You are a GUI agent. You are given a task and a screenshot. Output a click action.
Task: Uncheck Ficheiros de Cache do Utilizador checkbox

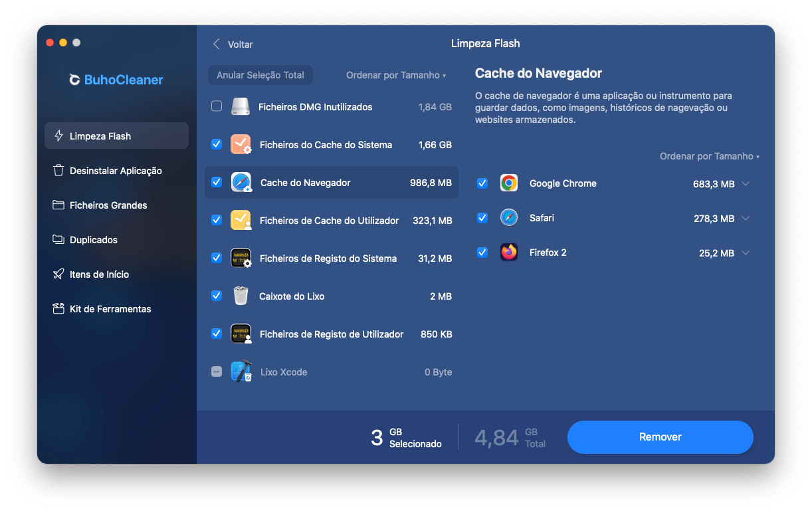[x=217, y=220]
